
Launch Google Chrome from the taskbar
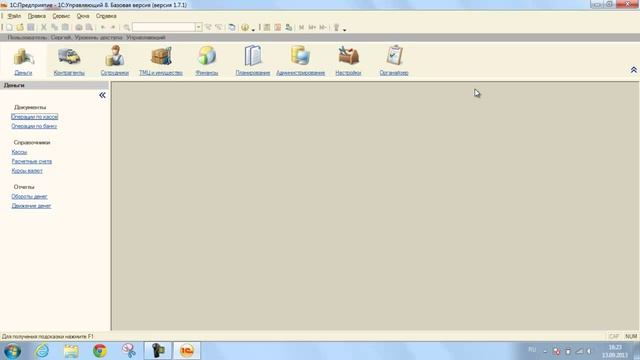(100, 351)
